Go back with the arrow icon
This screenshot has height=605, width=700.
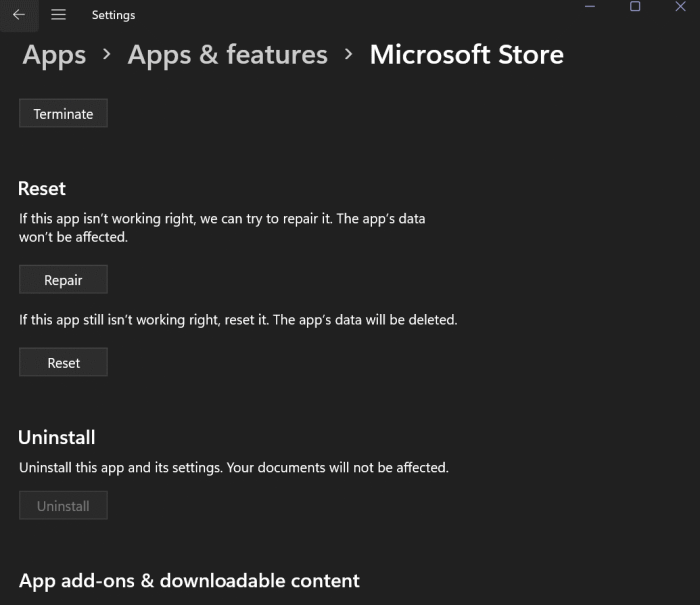[x=19, y=15]
